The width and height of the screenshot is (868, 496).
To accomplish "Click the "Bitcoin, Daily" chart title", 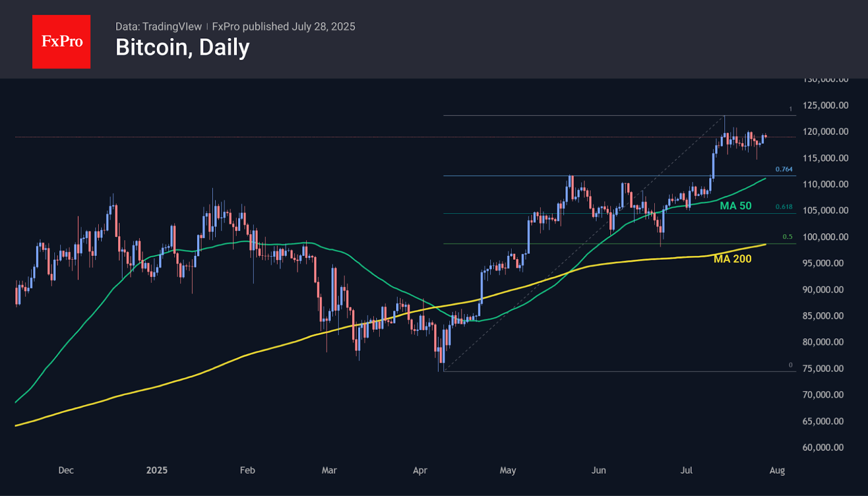I will (x=182, y=48).
